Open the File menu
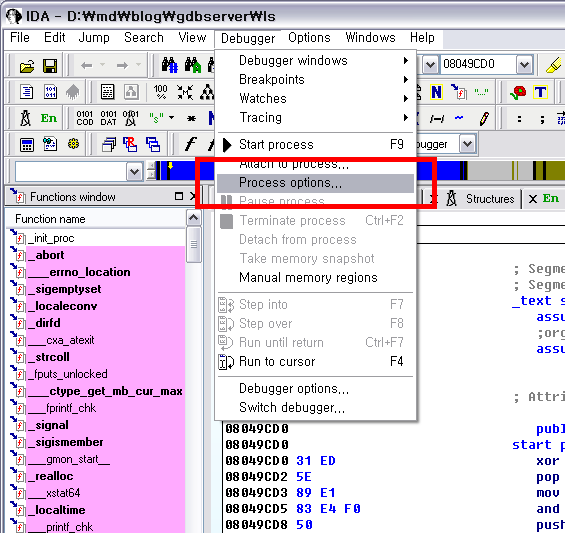The height and width of the screenshot is (533, 565). coord(20,37)
